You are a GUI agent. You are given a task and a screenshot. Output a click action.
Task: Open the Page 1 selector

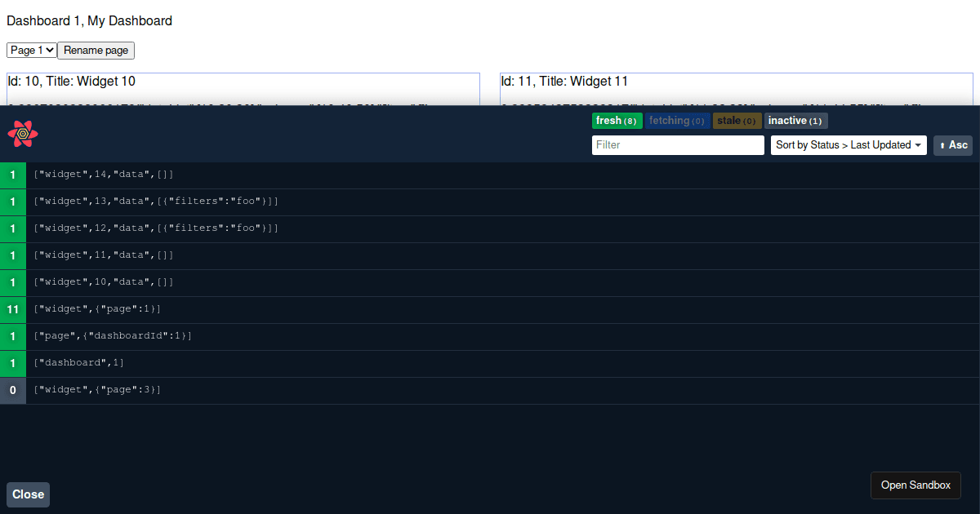(x=31, y=50)
